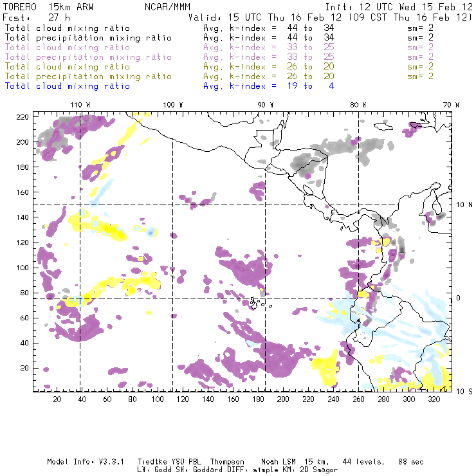Click the '120' tick label on vertical axis
Screen dimensions: 476x476
[23, 243]
